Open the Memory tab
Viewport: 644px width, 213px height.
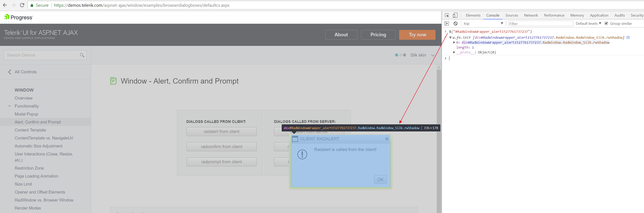(577, 15)
